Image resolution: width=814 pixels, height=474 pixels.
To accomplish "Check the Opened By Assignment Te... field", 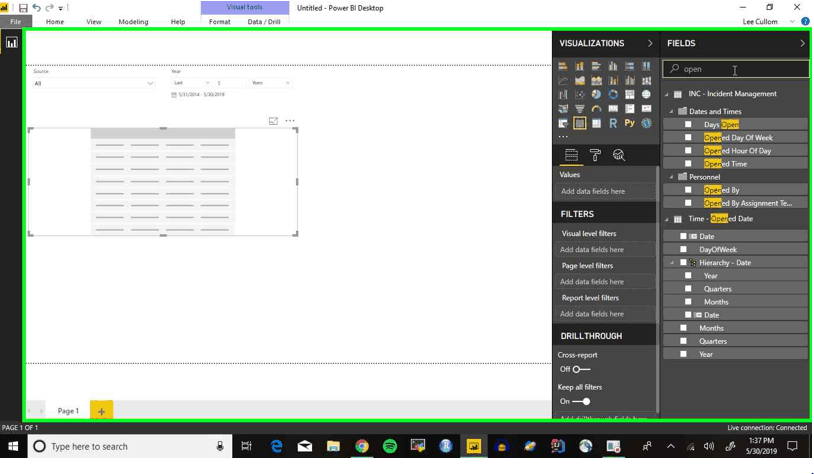I will point(688,203).
